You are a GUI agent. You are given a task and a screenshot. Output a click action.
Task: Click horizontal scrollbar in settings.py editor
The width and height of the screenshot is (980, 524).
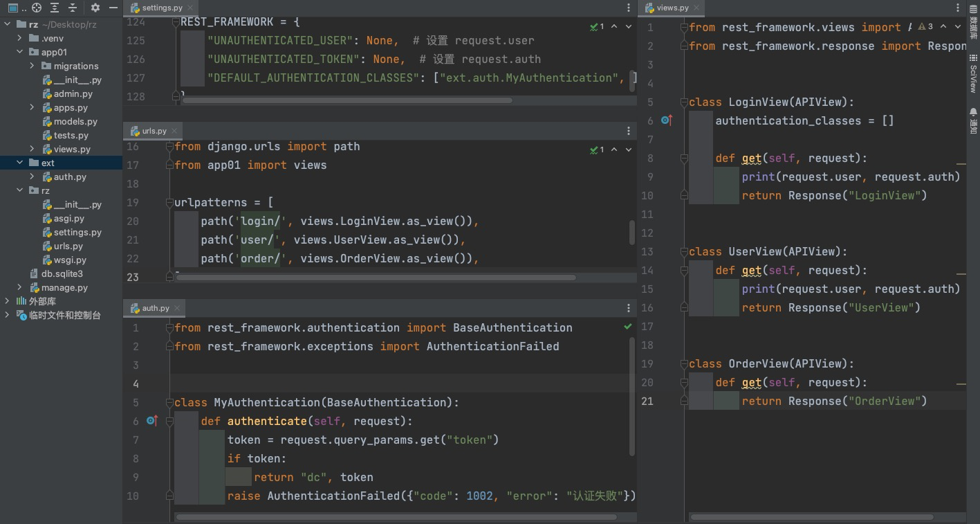click(x=346, y=100)
